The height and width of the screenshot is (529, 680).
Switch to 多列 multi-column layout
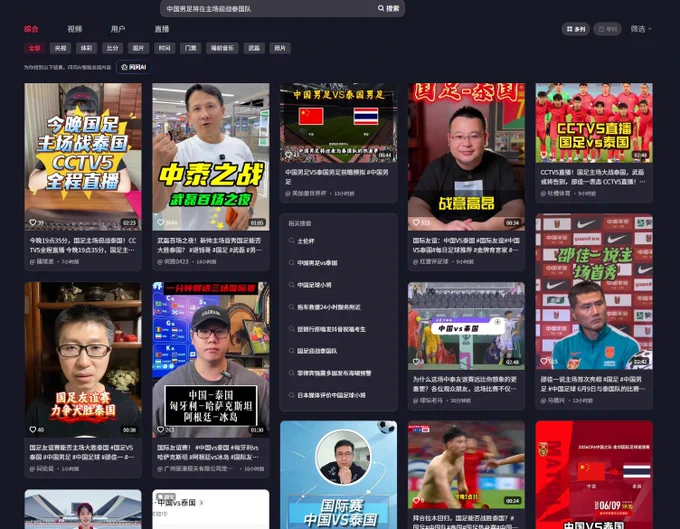(x=575, y=29)
